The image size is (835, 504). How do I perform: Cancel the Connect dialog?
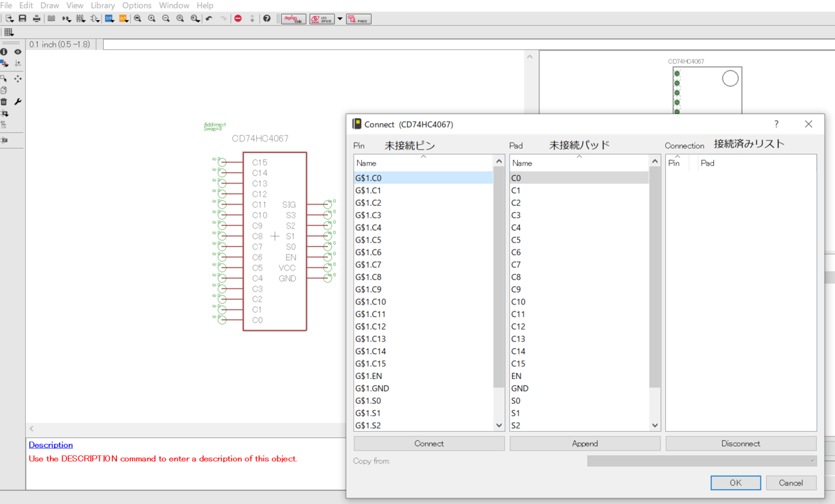point(791,482)
